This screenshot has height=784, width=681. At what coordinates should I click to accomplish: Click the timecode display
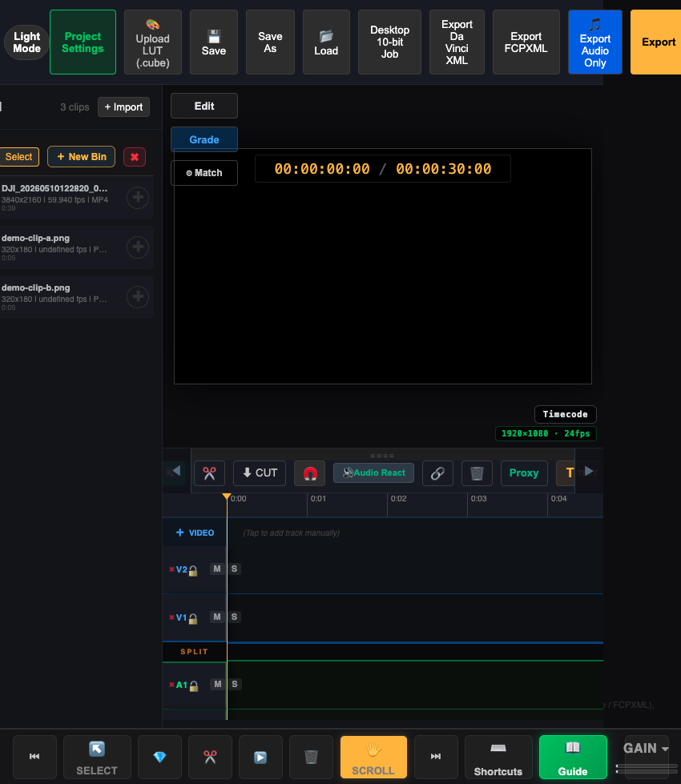(x=383, y=169)
